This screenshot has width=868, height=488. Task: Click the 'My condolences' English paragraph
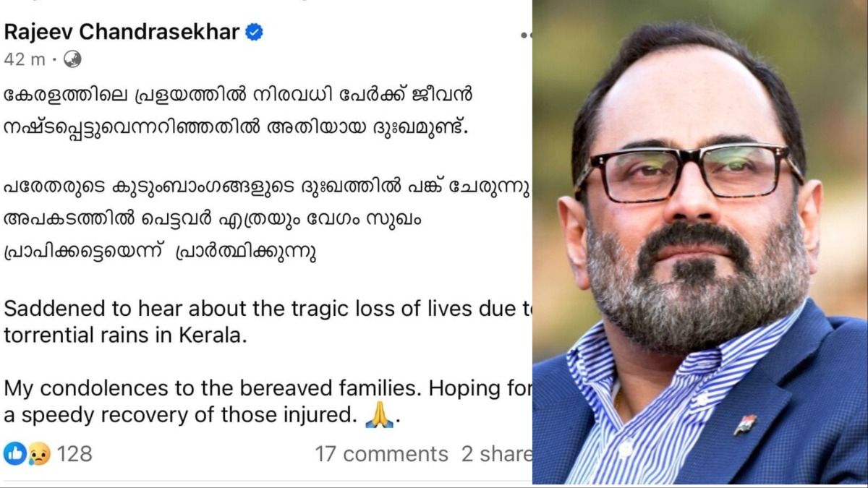pyautogui.click(x=268, y=403)
